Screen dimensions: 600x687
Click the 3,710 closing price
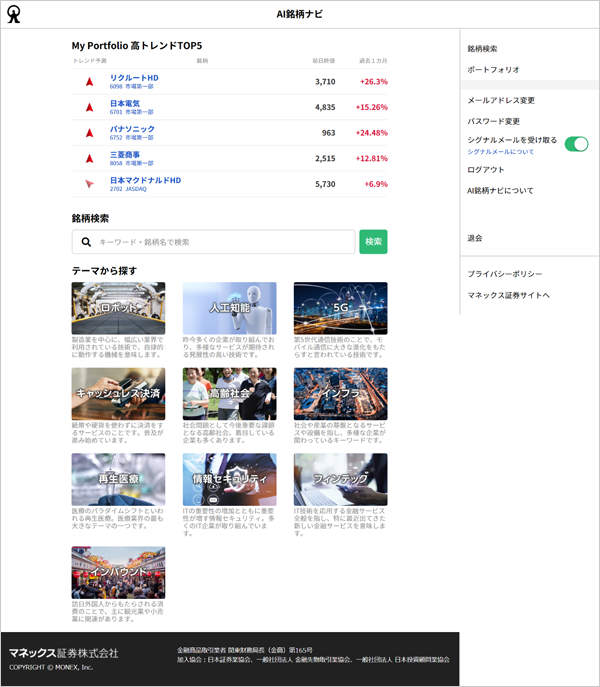[x=325, y=81]
